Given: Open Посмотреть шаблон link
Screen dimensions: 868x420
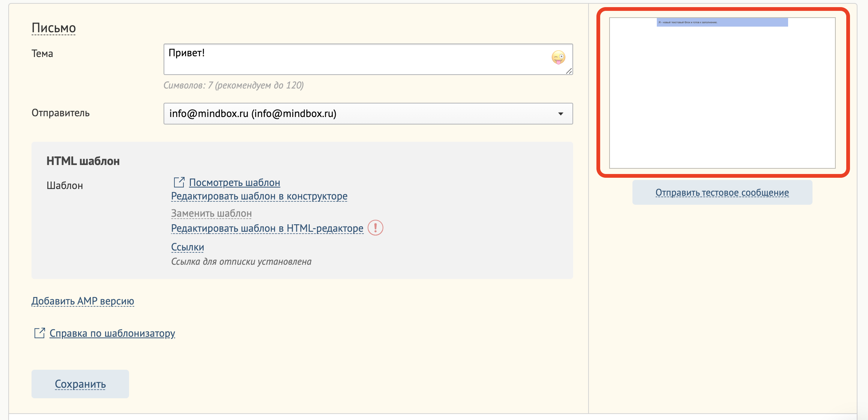Looking at the screenshot, I should (234, 183).
